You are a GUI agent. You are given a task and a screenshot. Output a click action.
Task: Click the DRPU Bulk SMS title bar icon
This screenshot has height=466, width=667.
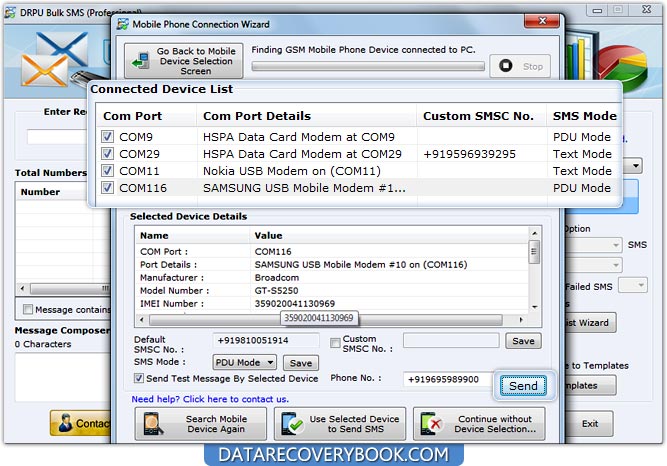[10, 12]
